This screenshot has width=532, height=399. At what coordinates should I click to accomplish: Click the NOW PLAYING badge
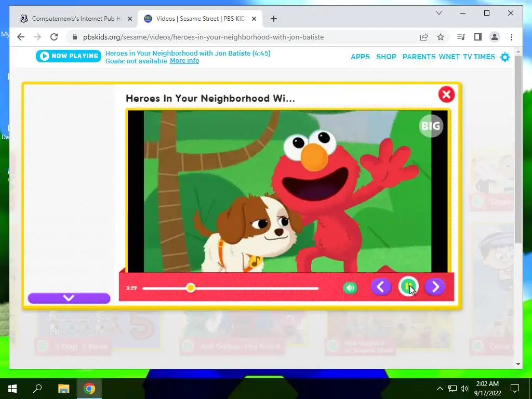[69, 56]
